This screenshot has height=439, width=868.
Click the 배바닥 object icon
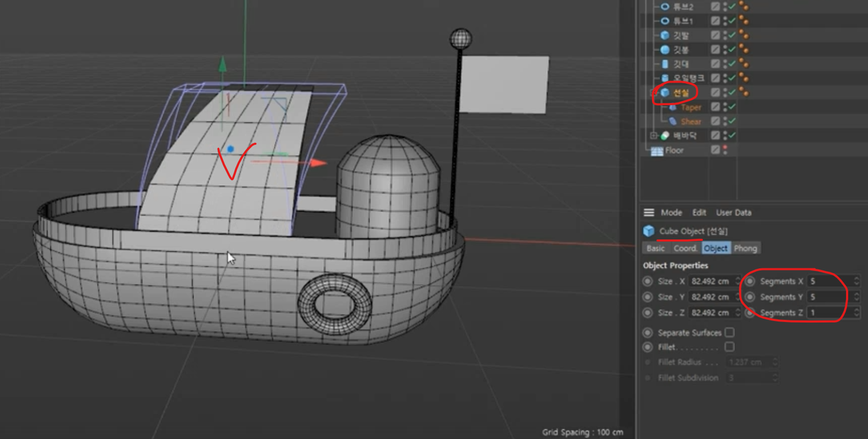coord(665,136)
